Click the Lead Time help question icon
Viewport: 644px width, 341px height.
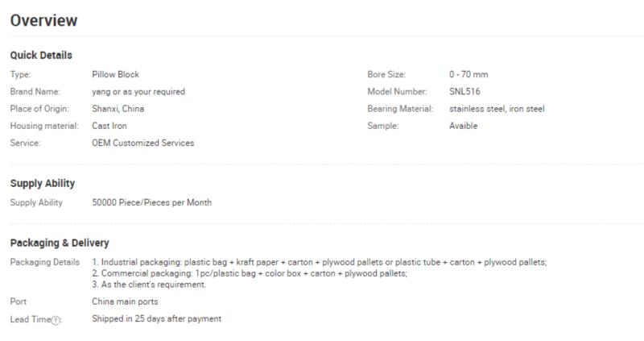[56, 320]
